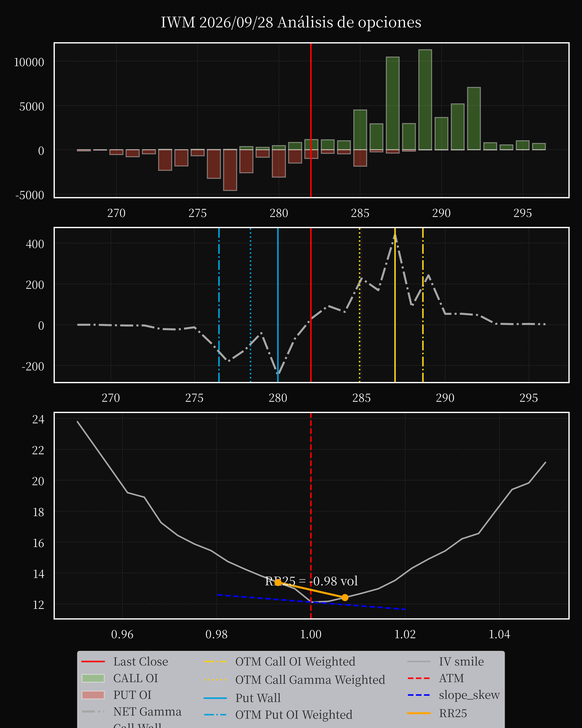Click the 275 x-axis tick on the gamma chart
Screen dimensions: 582x728
click(194, 398)
